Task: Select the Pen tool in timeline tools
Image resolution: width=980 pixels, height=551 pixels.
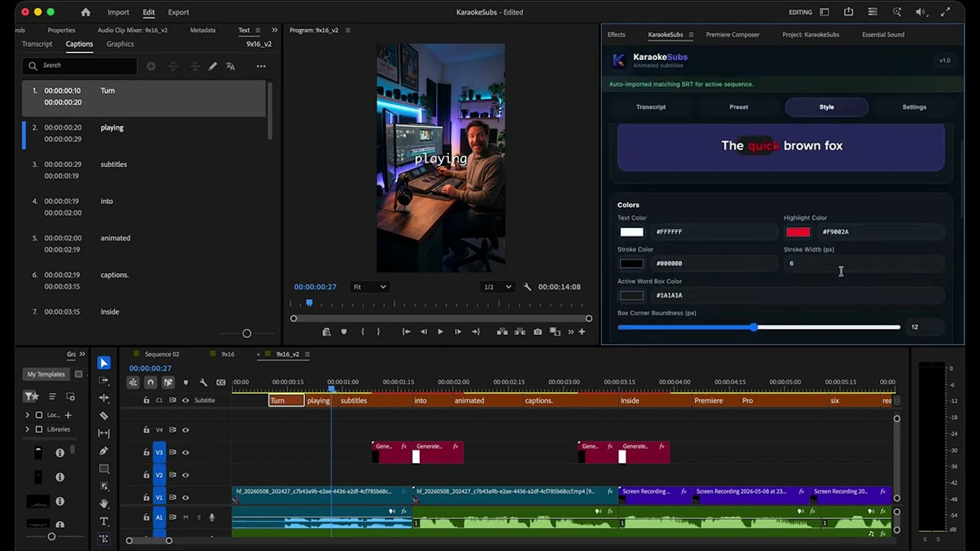Action: pyautogui.click(x=104, y=451)
